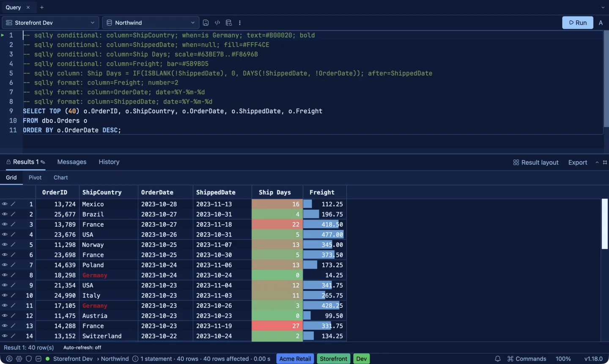Click the activity monitor icon in status bar
This screenshot has height=364, width=609.
pos(38,359)
